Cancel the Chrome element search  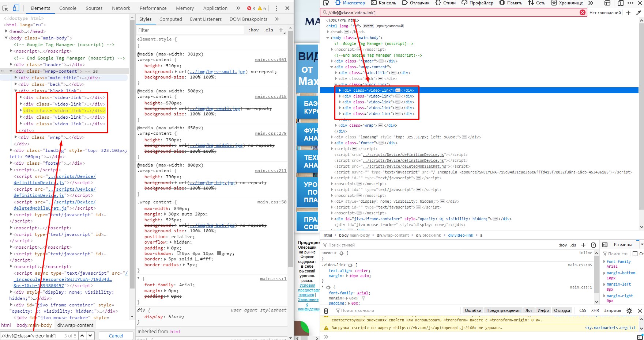[116, 336]
